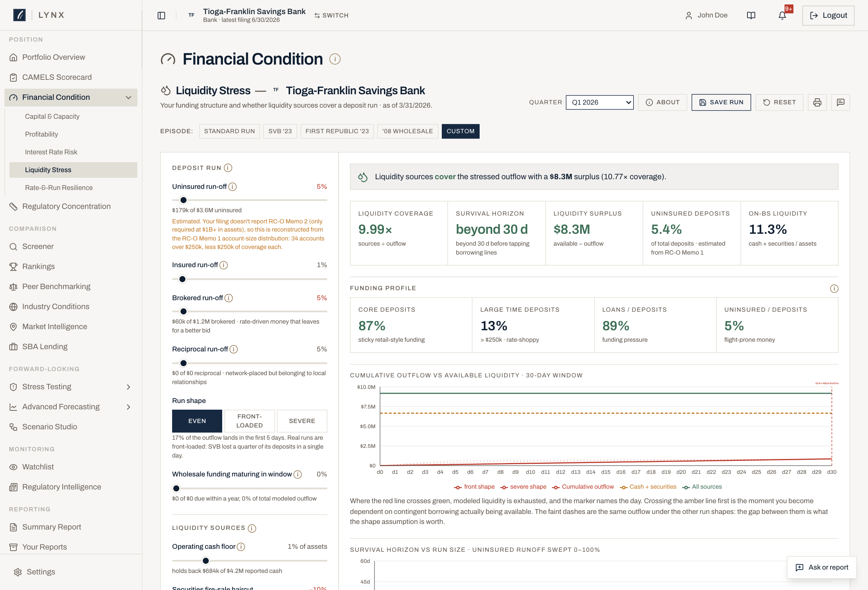Viewport: 868px width, 590px height.
Task: Reset the stress parameters
Action: [779, 102]
